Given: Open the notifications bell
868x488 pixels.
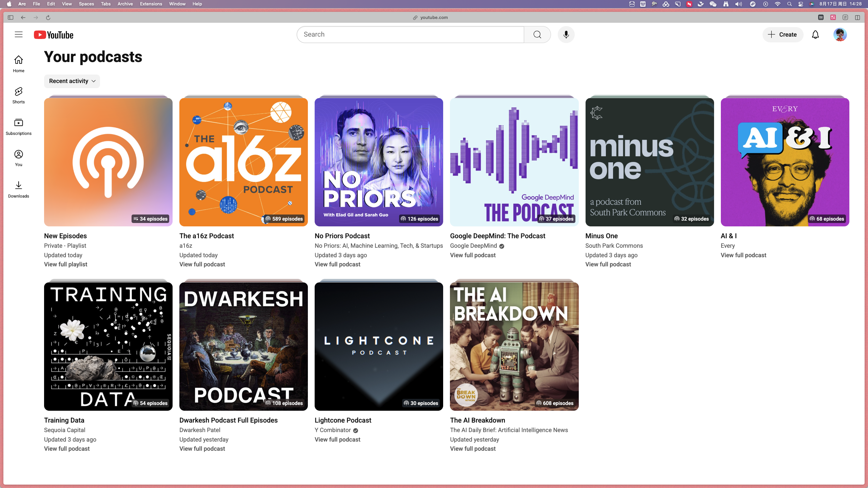Looking at the screenshot, I should pyautogui.click(x=815, y=35).
